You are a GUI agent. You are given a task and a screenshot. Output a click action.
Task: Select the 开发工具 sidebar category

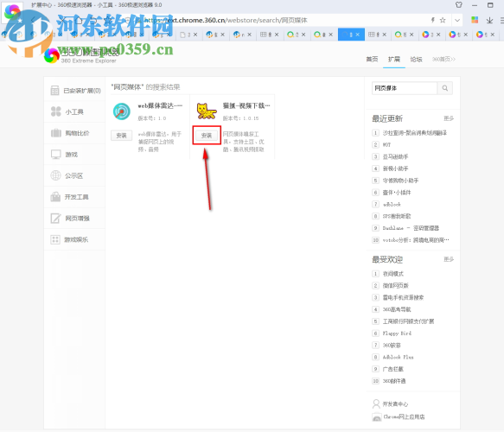click(x=74, y=197)
